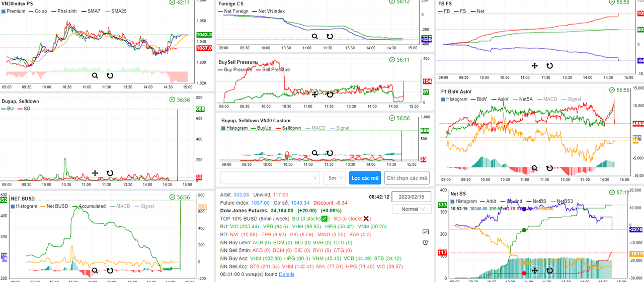The image size is (644, 282).
Task: Open the 5m interval dropdown
Action: [335, 177]
